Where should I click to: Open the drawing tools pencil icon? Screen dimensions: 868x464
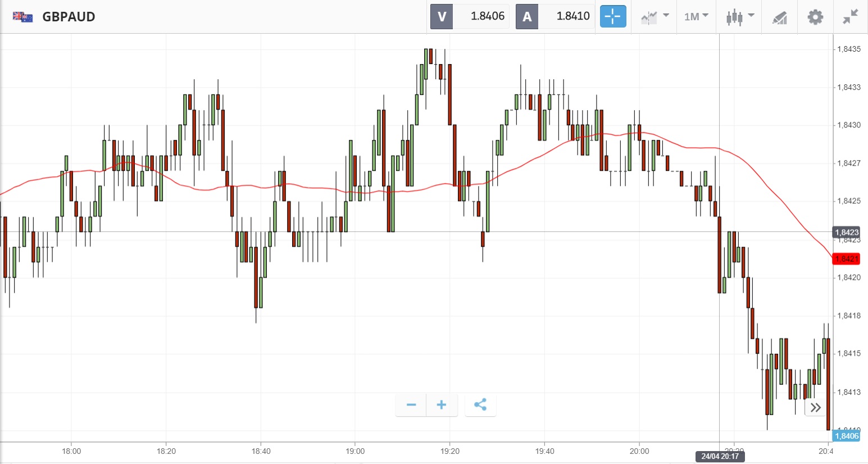779,17
